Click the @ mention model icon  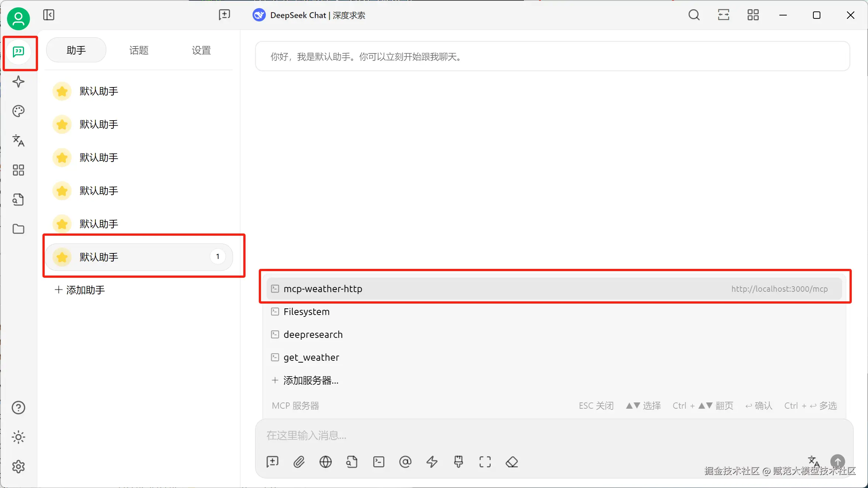click(x=405, y=462)
